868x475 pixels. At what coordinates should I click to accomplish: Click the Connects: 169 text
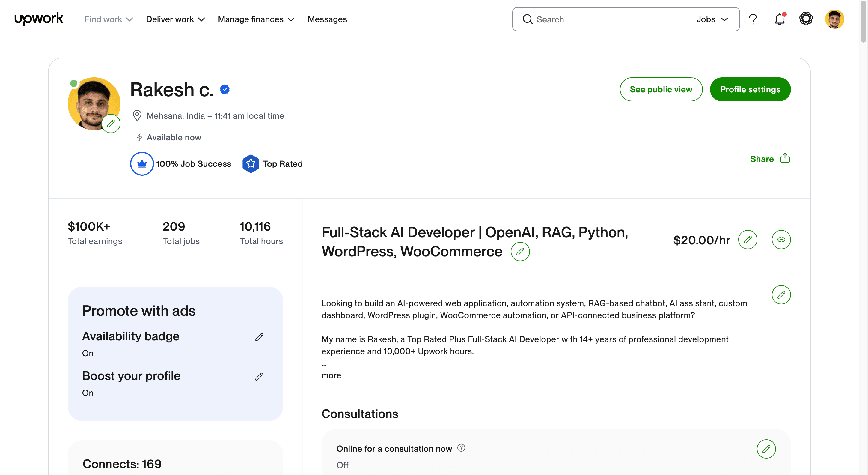(122, 464)
